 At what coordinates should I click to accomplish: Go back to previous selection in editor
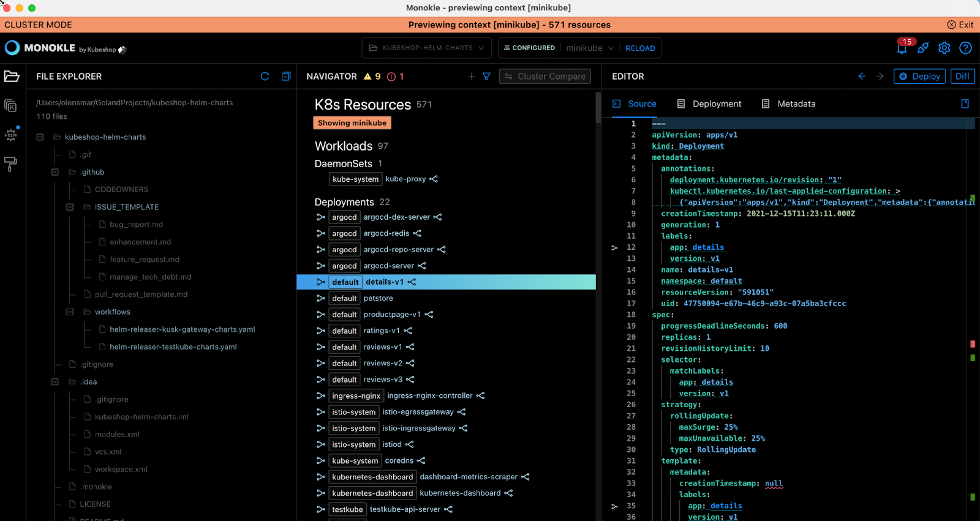pos(862,77)
